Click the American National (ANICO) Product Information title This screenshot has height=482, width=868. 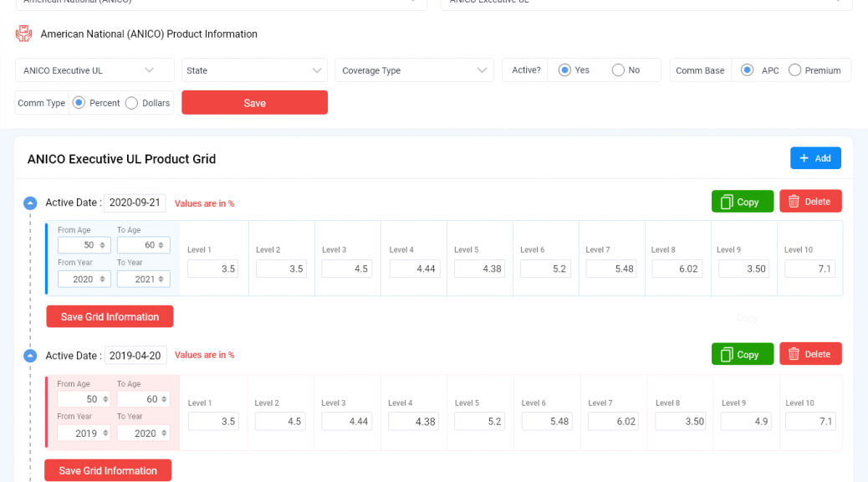[149, 34]
